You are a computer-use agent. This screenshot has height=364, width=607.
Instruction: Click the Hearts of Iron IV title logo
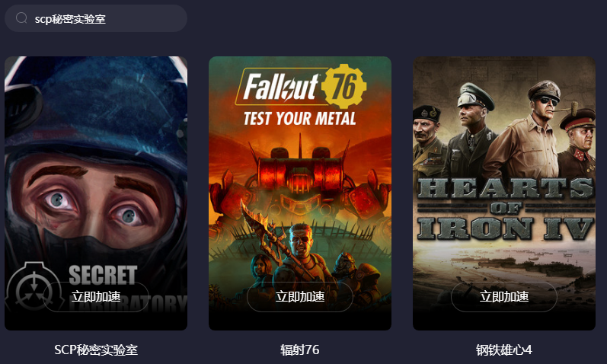click(505, 209)
